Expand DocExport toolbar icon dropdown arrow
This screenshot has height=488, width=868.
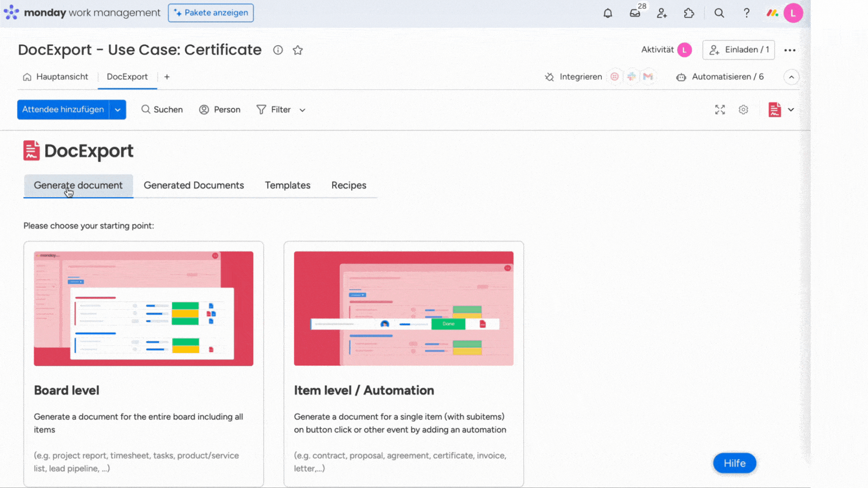pyautogui.click(x=791, y=109)
